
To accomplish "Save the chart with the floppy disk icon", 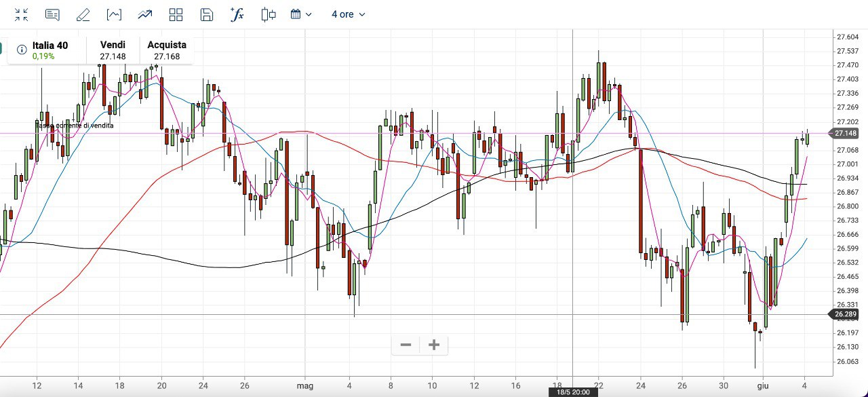I will click(x=207, y=14).
